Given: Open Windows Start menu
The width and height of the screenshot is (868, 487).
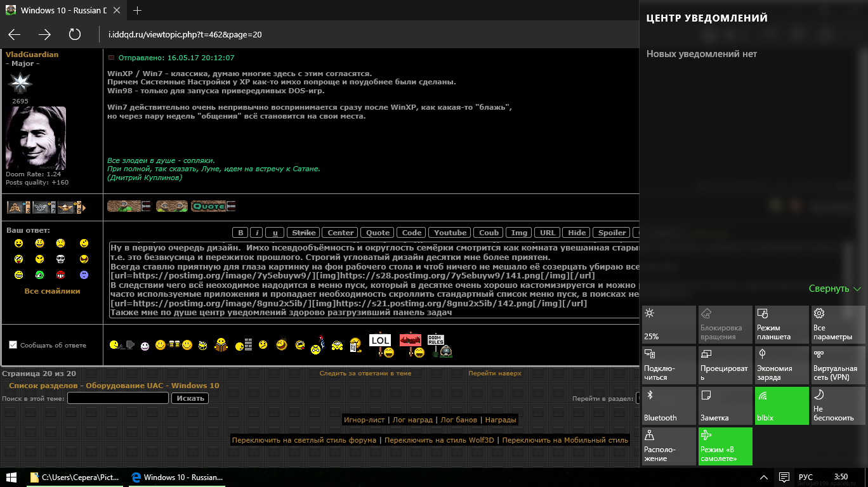Looking at the screenshot, I should point(11,477).
